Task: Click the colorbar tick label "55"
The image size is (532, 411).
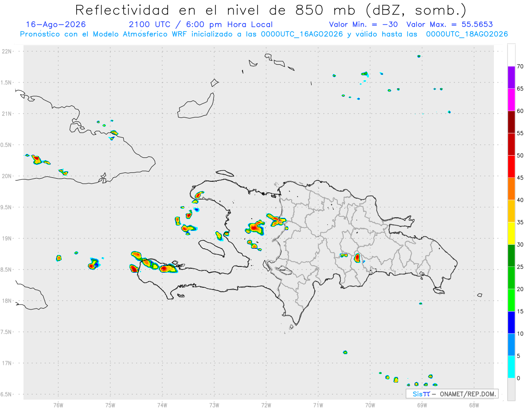Action: (x=520, y=133)
